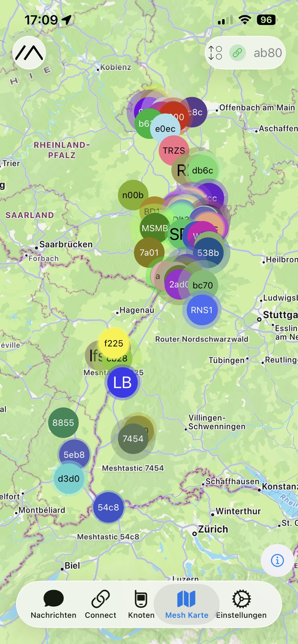Tap the Meshtastic logo button

[x=29, y=53]
